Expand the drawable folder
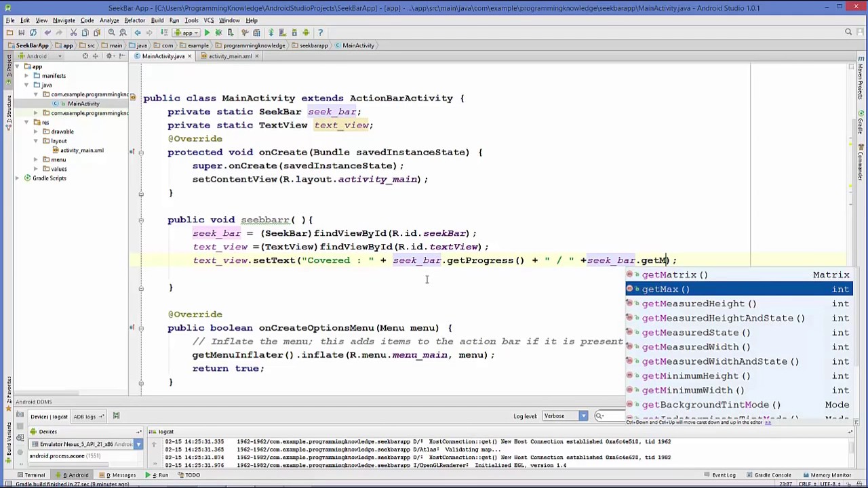868x488 pixels. (x=35, y=131)
